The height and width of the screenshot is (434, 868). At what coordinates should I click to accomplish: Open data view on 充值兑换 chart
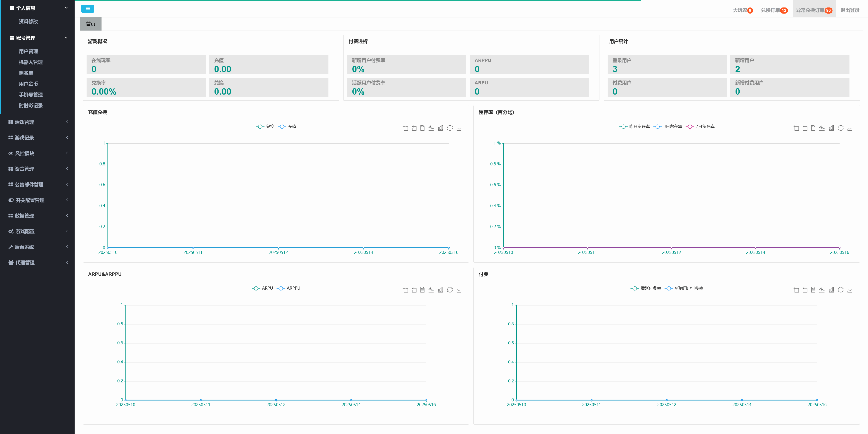click(x=422, y=128)
